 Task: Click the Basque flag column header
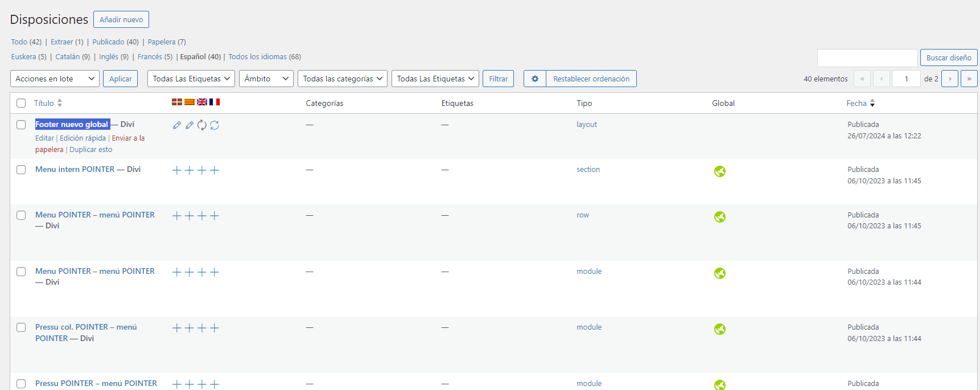click(177, 102)
